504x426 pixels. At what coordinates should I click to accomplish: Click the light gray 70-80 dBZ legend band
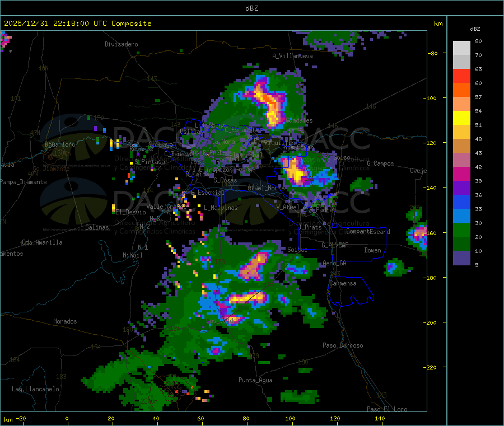click(461, 48)
